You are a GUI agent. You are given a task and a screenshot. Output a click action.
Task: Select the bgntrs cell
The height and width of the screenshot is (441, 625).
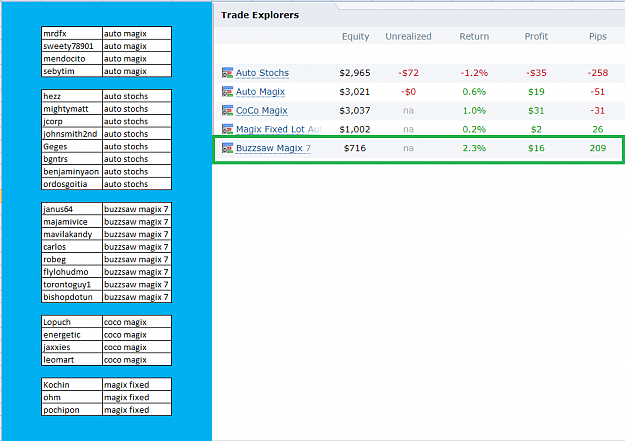[x=72, y=159]
